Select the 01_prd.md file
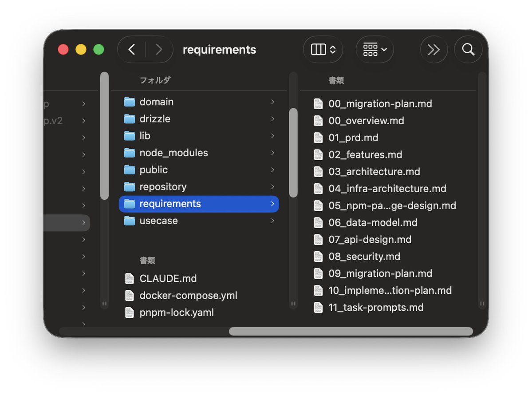 click(387, 138)
